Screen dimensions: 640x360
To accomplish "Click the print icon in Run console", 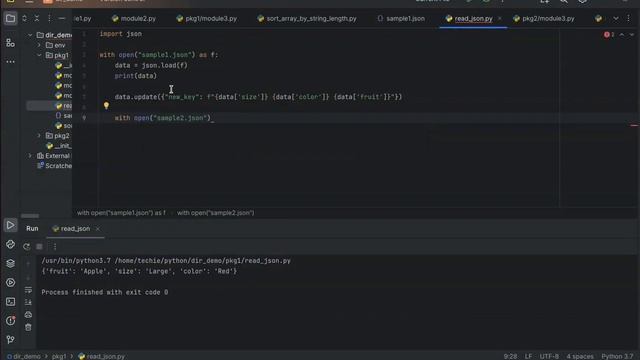I will pos(28,315).
